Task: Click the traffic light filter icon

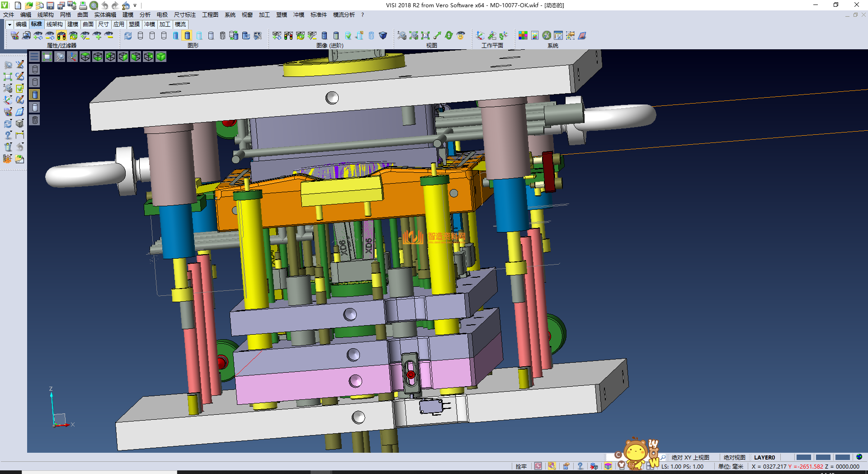Action: click(x=61, y=36)
